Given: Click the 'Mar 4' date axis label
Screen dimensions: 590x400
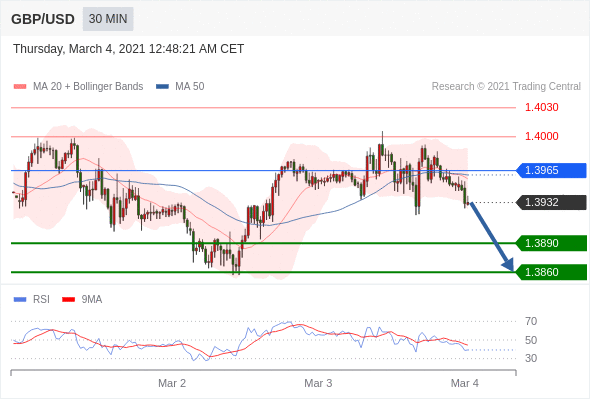Looking at the screenshot, I should (x=465, y=383).
